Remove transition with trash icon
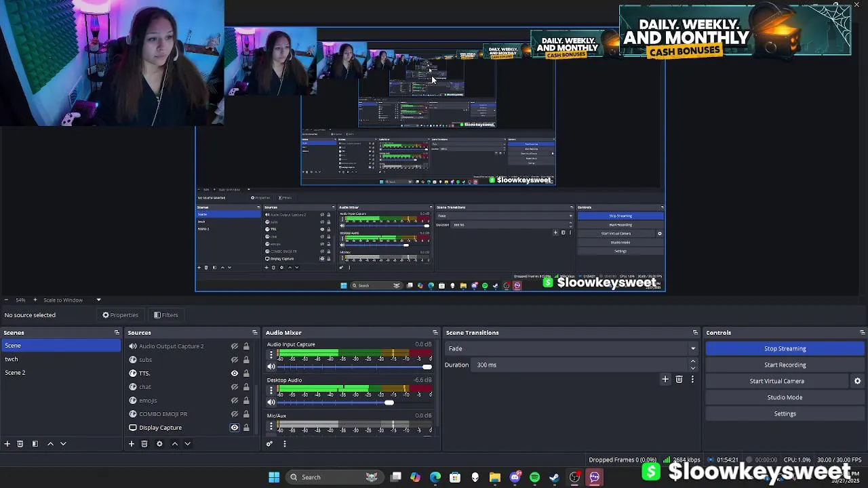 tap(679, 380)
